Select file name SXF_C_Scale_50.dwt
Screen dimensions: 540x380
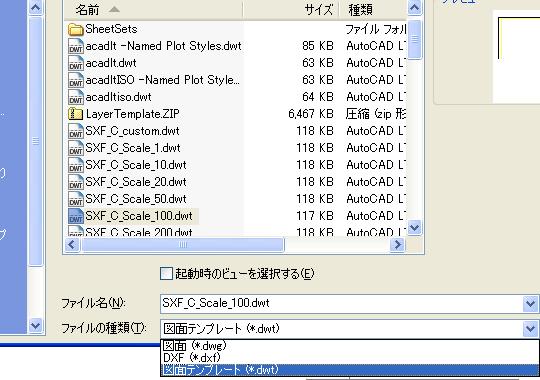click(136, 199)
